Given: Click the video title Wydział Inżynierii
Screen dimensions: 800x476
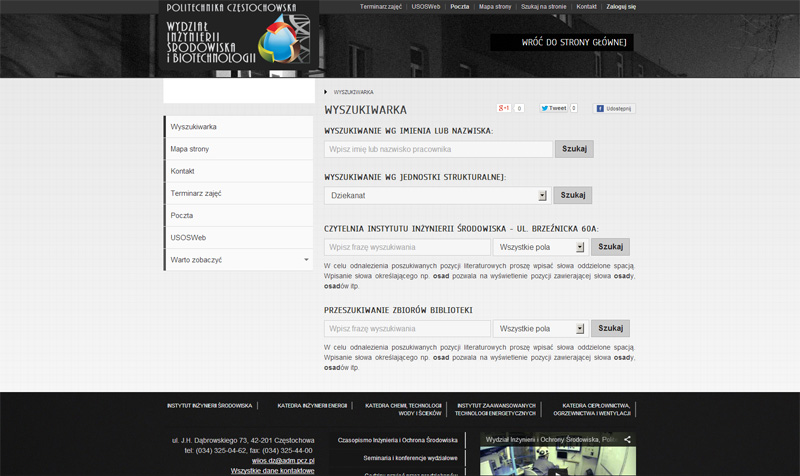Looking at the screenshot, I should click(x=551, y=439).
